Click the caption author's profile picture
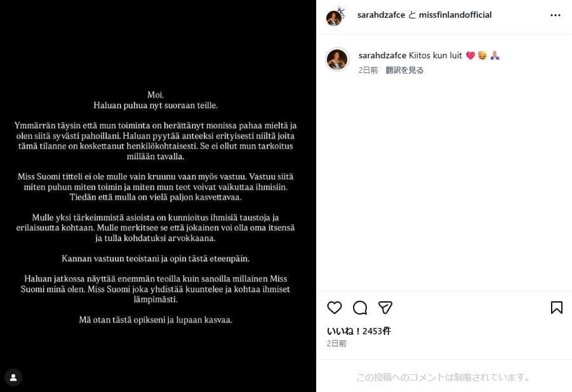 (x=337, y=60)
